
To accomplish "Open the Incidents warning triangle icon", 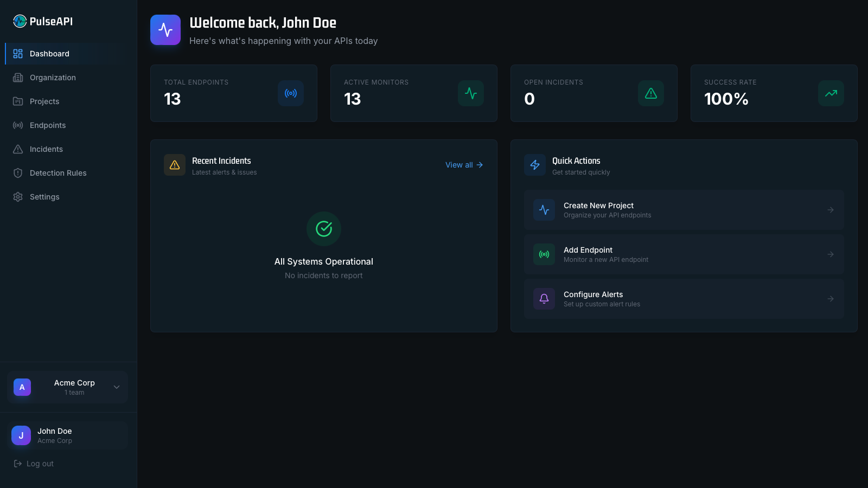I will pos(18,149).
